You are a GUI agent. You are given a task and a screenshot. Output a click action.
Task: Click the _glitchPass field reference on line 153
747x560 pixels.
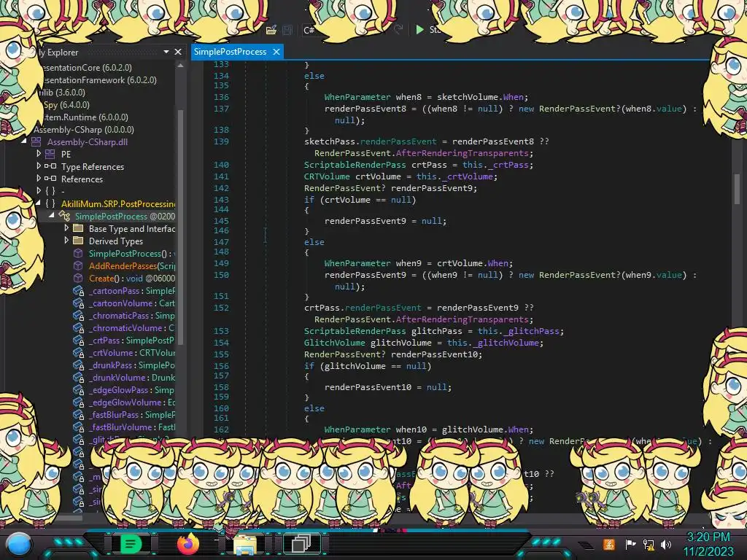click(532, 331)
